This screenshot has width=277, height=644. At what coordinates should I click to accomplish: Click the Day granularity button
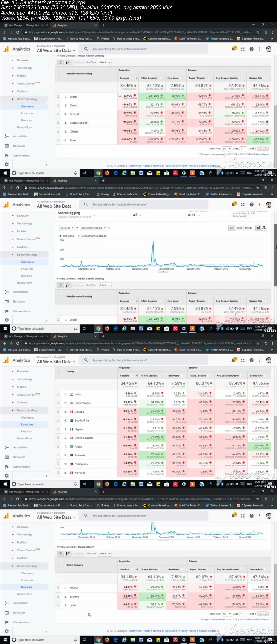pos(232,228)
